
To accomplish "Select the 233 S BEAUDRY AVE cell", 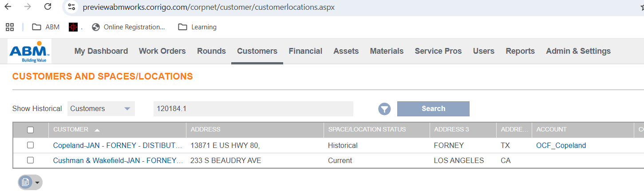I will point(226,160).
